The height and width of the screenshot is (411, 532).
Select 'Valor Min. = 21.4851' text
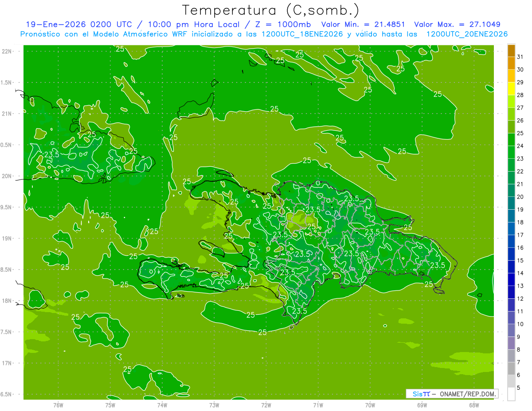tap(363, 24)
